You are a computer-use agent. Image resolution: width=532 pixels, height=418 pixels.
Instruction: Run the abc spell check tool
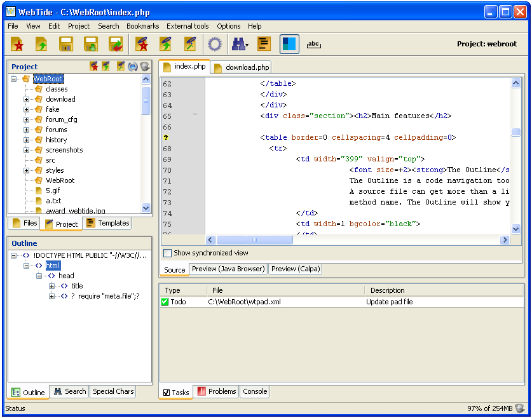pos(314,44)
